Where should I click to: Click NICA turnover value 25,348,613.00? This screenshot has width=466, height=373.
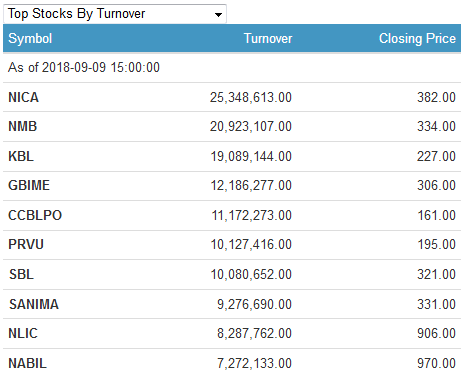[251, 97]
